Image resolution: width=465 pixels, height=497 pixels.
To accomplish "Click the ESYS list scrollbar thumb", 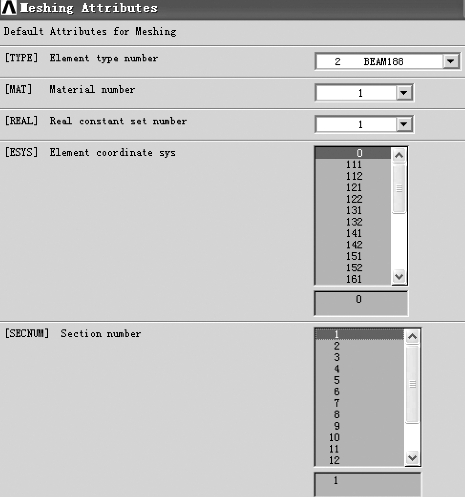I will pos(399,188).
